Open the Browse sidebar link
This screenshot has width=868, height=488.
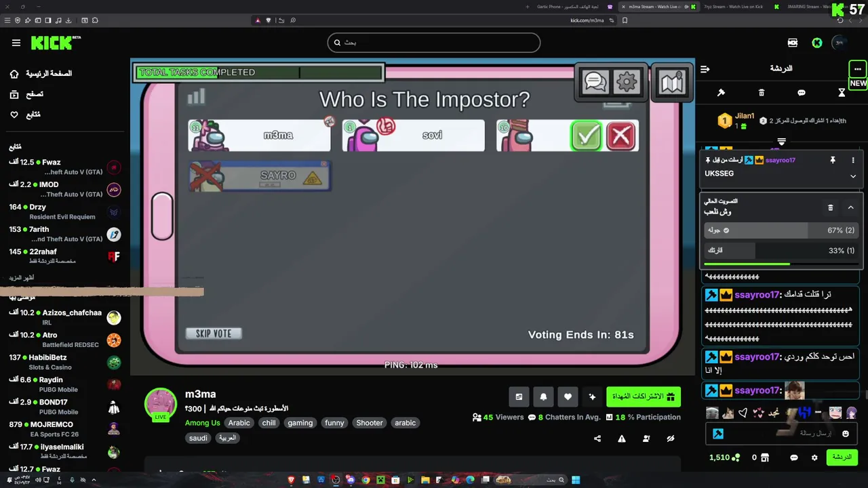(27, 94)
